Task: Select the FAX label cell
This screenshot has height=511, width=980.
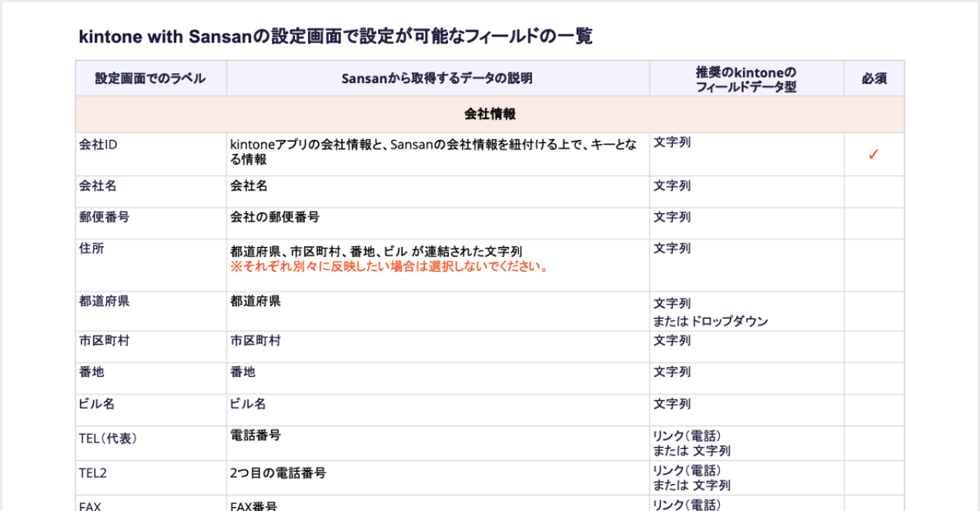Action: (90, 506)
